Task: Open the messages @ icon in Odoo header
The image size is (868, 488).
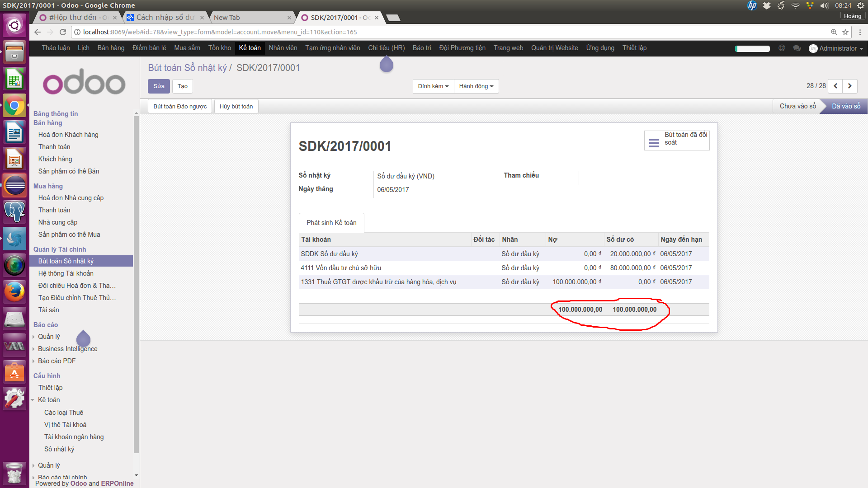Action: pos(782,48)
